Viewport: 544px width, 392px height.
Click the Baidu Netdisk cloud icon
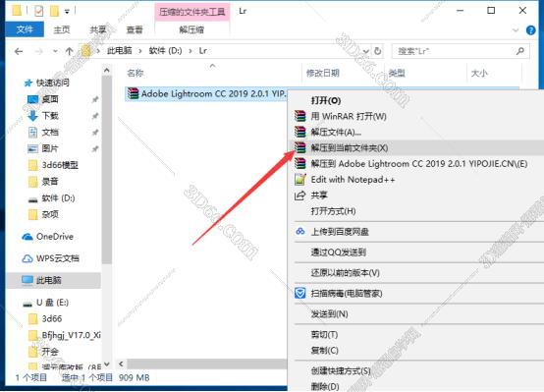click(x=300, y=231)
